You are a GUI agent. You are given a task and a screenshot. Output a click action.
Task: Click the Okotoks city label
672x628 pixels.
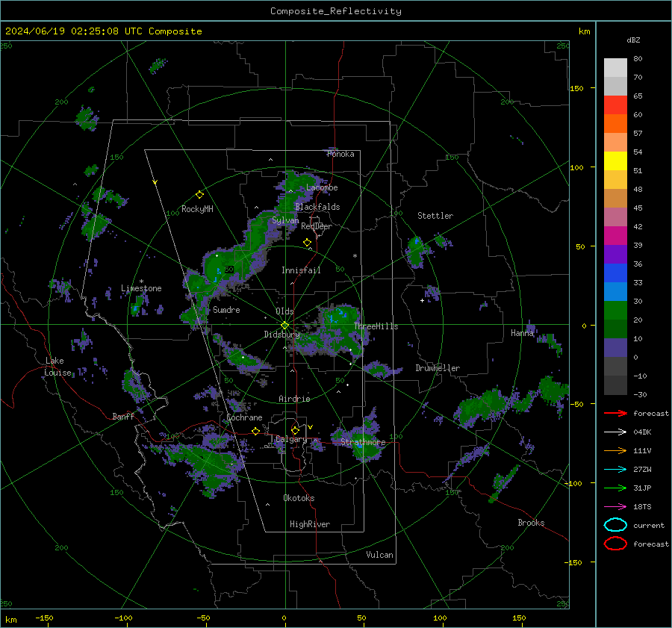click(x=299, y=498)
